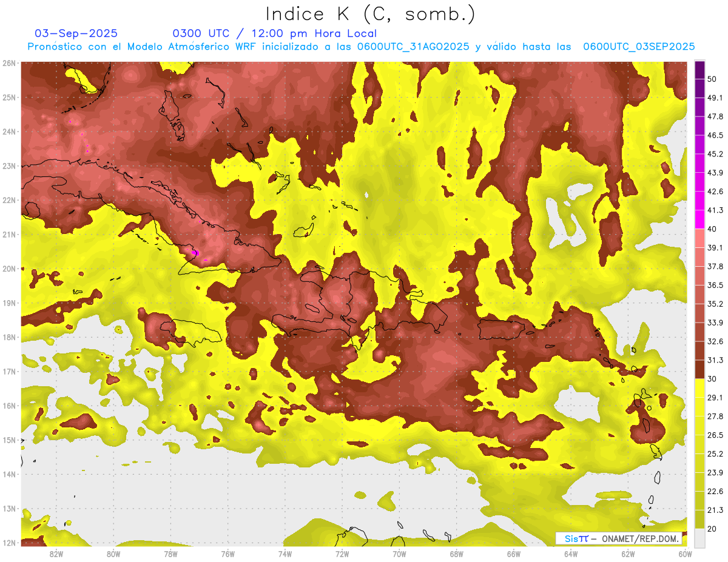
Task: Click the latitude label "21N"
Action: click(x=8, y=235)
